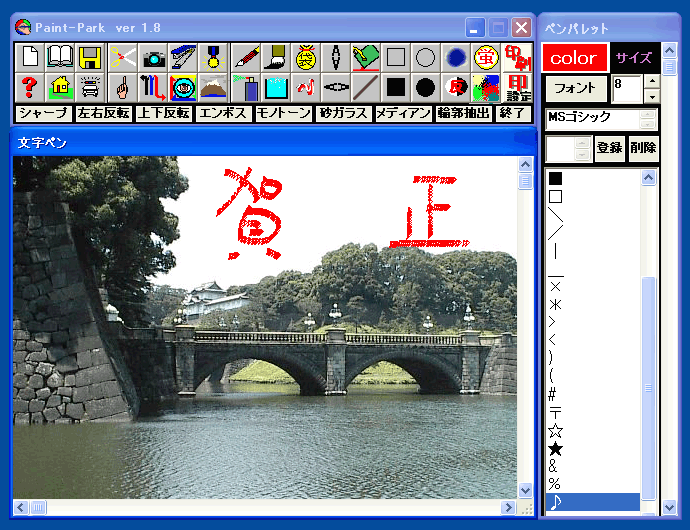Click the 登録 register button
The width and height of the screenshot is (690, 530).
609,148
